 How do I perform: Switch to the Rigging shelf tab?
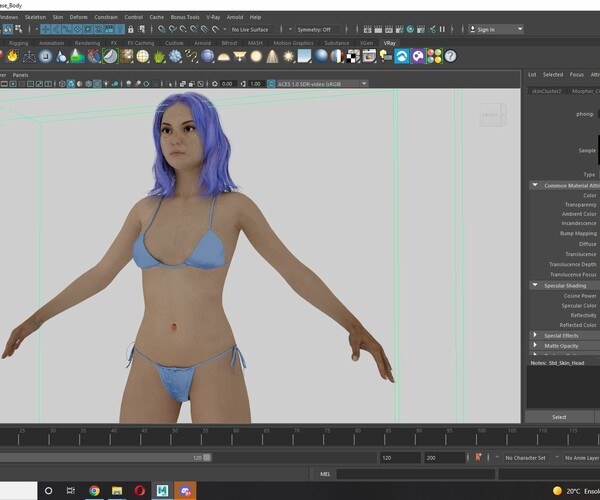coord(18,43)
